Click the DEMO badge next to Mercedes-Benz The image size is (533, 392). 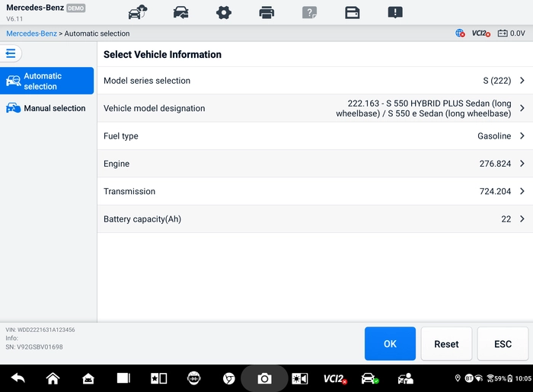click(x=76, y=8)
